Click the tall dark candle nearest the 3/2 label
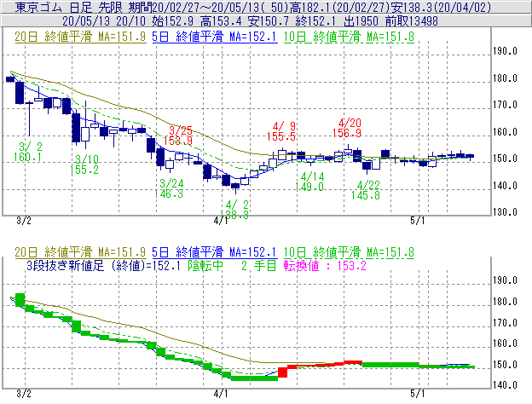 (x=20, y=93)
